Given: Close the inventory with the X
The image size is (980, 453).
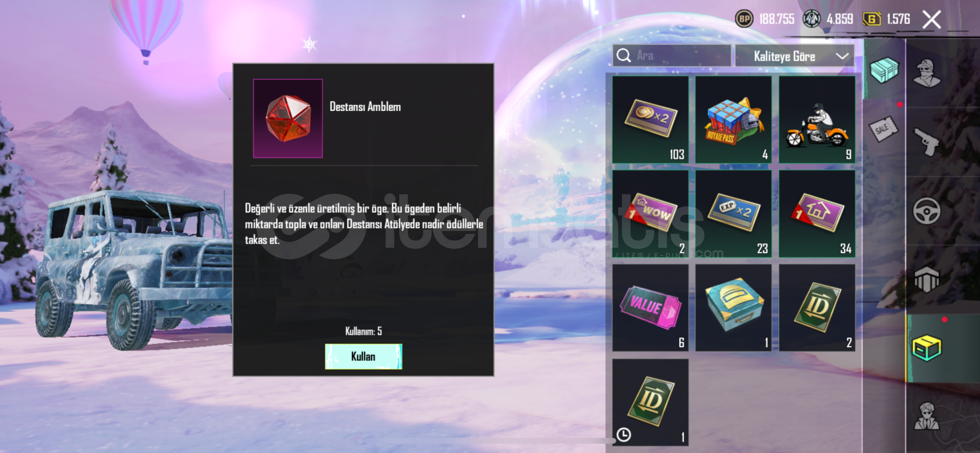Looking at the screenshot, I should [932, 19].
